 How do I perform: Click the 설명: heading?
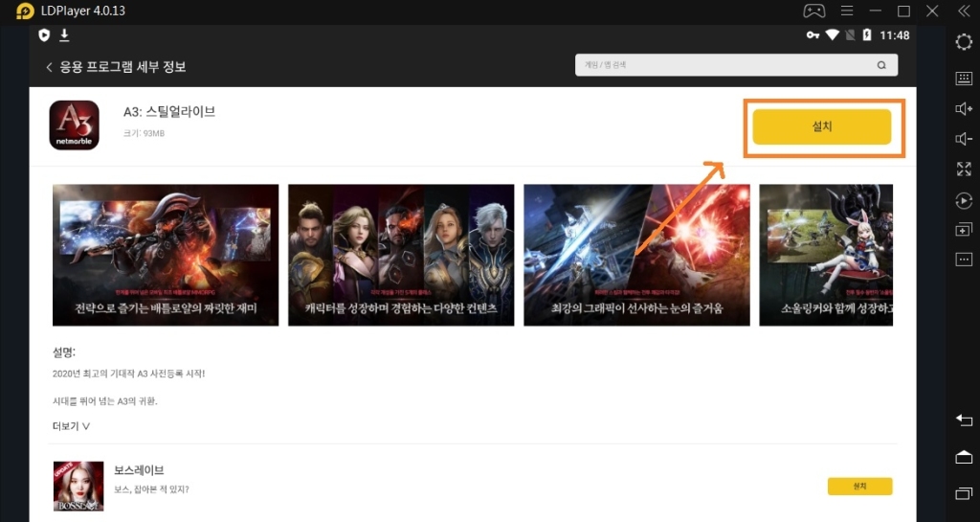tap(64, 352)
